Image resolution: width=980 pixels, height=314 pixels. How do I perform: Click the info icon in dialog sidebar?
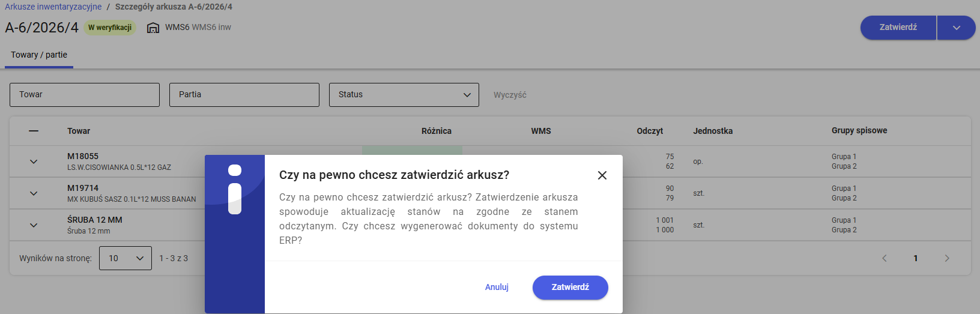235,190
